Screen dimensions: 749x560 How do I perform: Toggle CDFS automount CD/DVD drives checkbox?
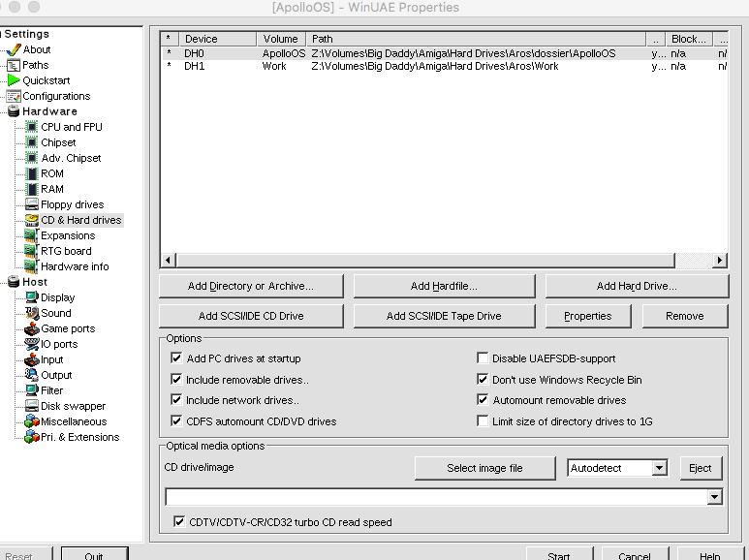pyautogui.click(x=176, y=420)
